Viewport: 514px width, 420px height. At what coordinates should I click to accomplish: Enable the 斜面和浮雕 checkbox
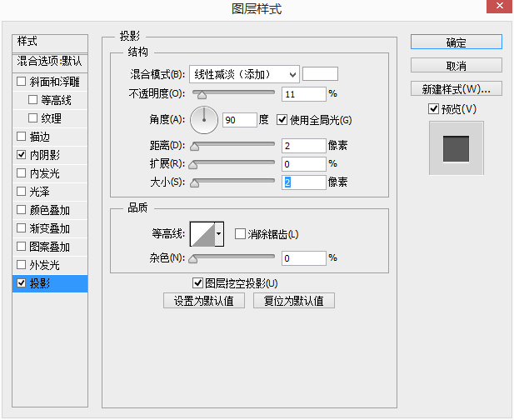pos(22,82)
